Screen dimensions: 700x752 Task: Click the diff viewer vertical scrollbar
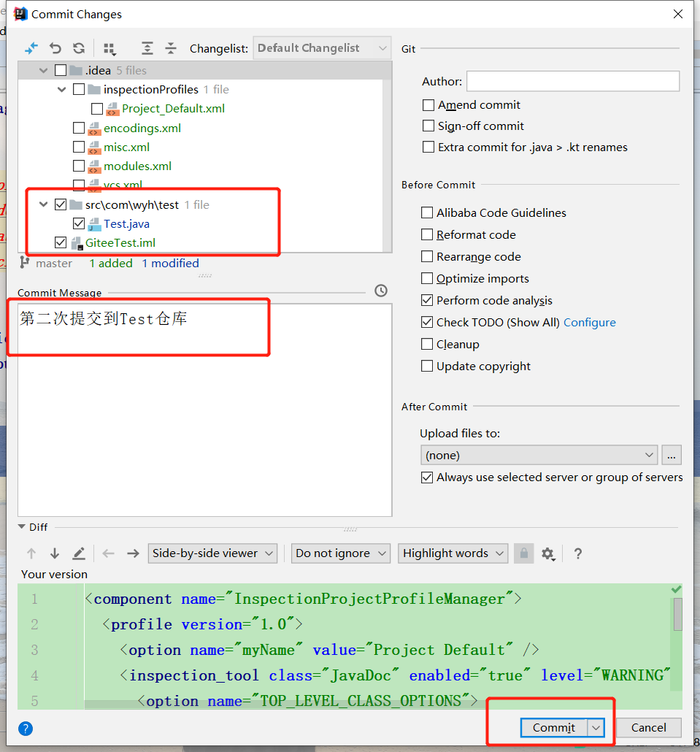[x=677, y=615]
